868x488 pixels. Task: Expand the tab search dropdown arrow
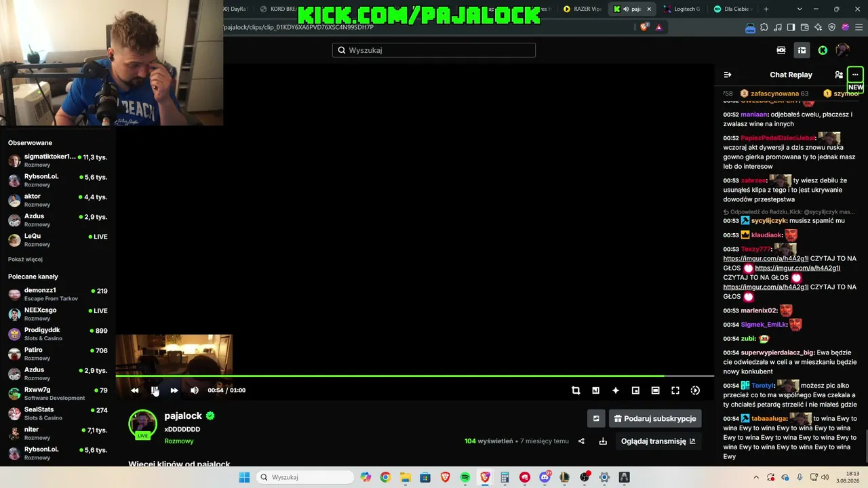[x=800, y=9]
